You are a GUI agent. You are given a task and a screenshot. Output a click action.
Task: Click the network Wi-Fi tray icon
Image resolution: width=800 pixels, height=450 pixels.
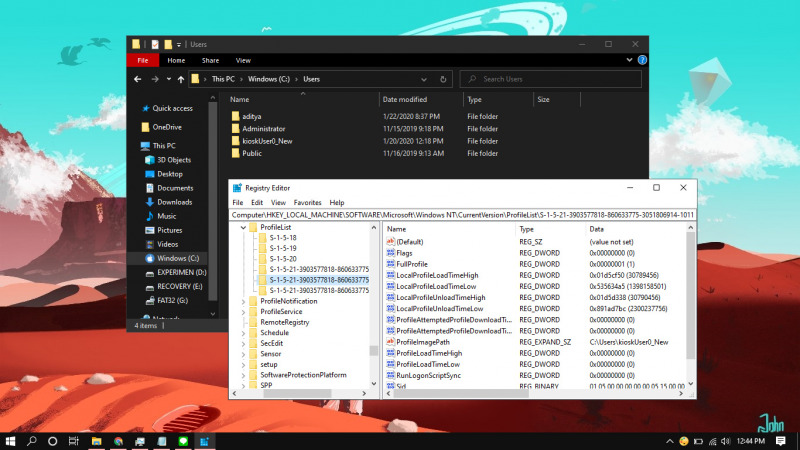pyautogui.click(x=713, y=441)
